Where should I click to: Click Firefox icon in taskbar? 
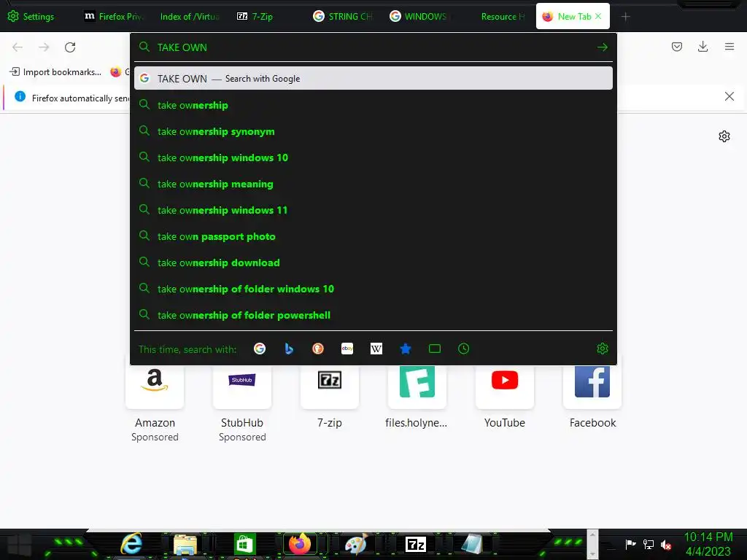(x=300, y=544)
